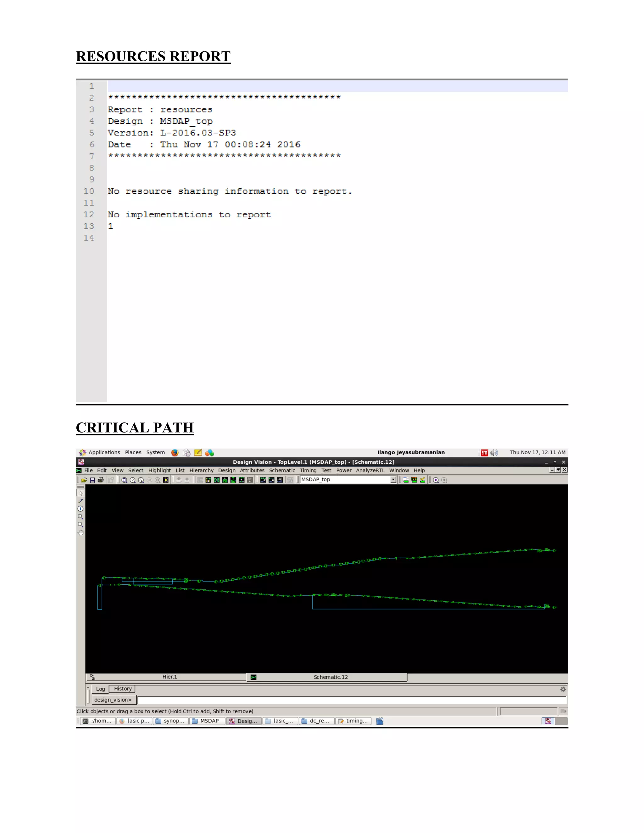Click the colored balls panel launcher
The image size is (644, 833).
point(209,453)
